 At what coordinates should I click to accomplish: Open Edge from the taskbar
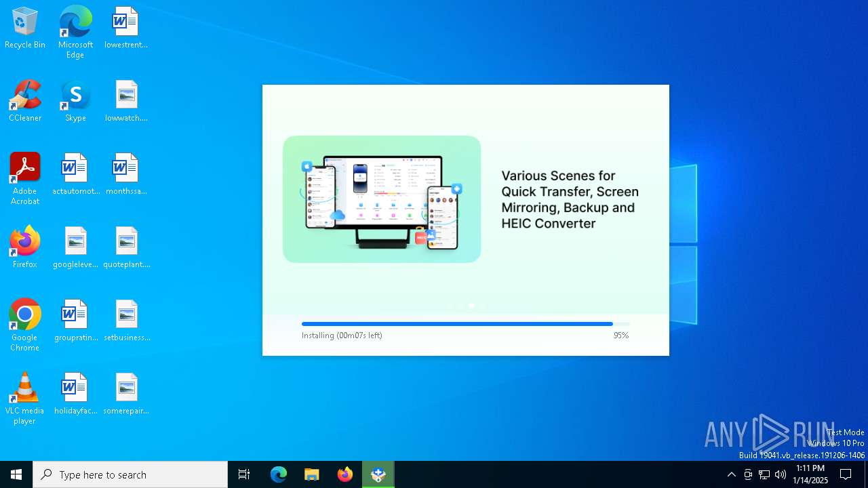pyautogui.click(x=279, y=474)
